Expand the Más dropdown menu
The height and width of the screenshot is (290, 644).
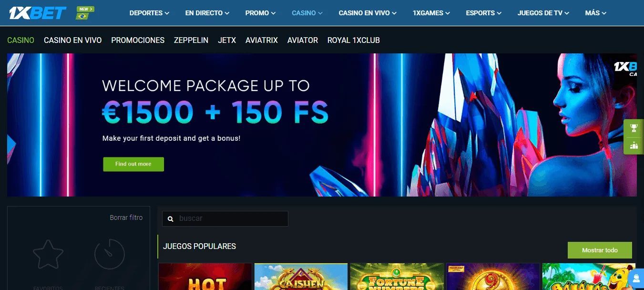pos(596,13)
